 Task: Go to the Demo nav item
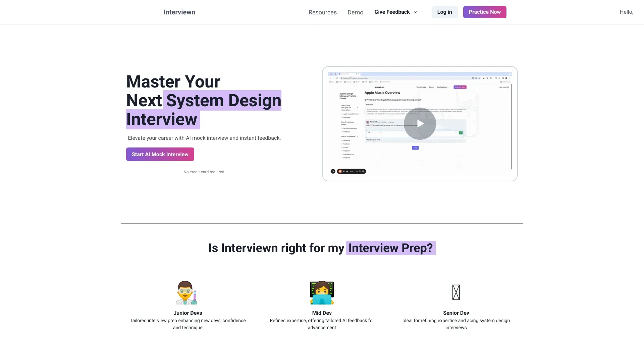[x=355, y=12]
